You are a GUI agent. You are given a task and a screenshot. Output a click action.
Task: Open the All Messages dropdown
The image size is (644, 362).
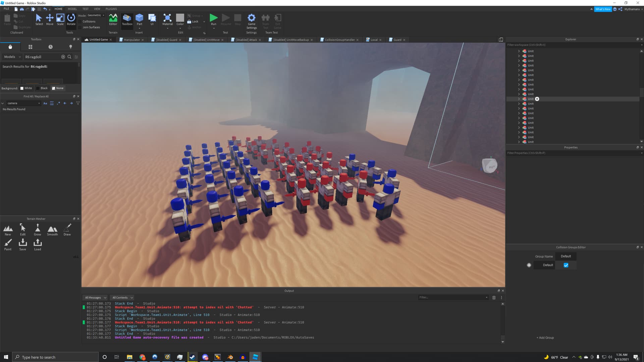click(x=95, y=298)
